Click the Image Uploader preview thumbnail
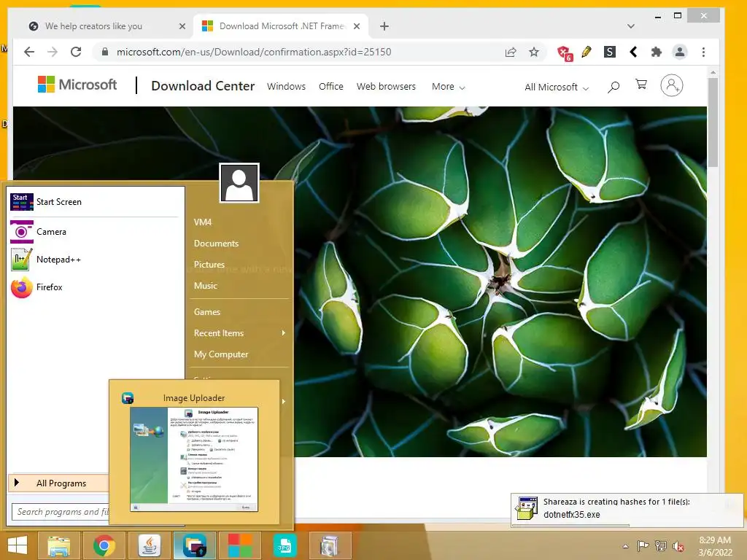The height and width of the screenshot is (560, 747). click(194, 459)
